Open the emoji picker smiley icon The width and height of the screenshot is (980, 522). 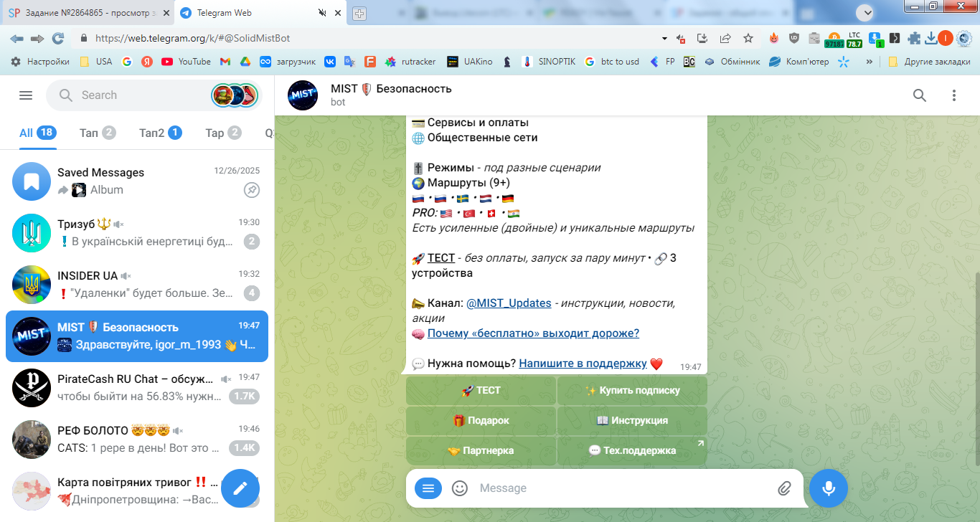click(460, 488)
